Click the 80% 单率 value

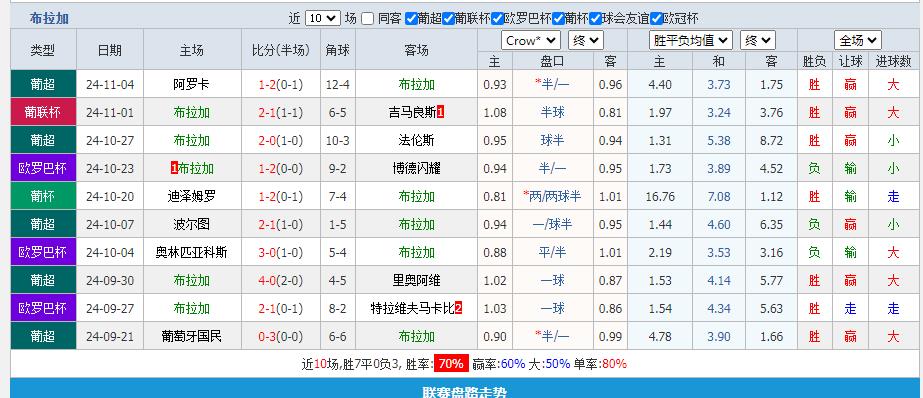coord(615,364)
